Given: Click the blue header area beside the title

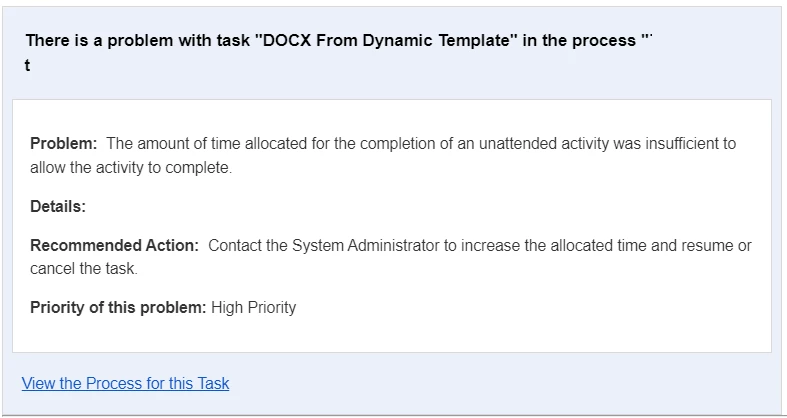Looking at the screenshot, I should [x=713, y=53].
